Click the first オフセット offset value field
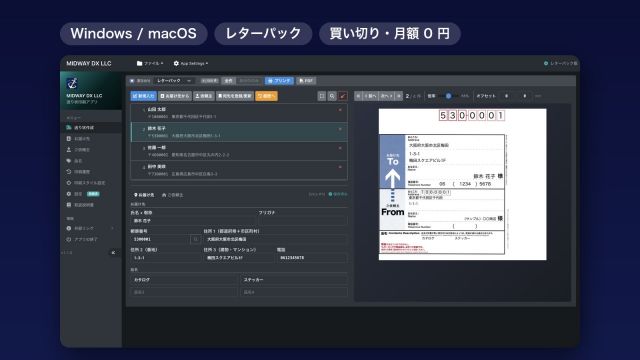The width and height of the screenshot is (640, 360). [x=507, y=96]
